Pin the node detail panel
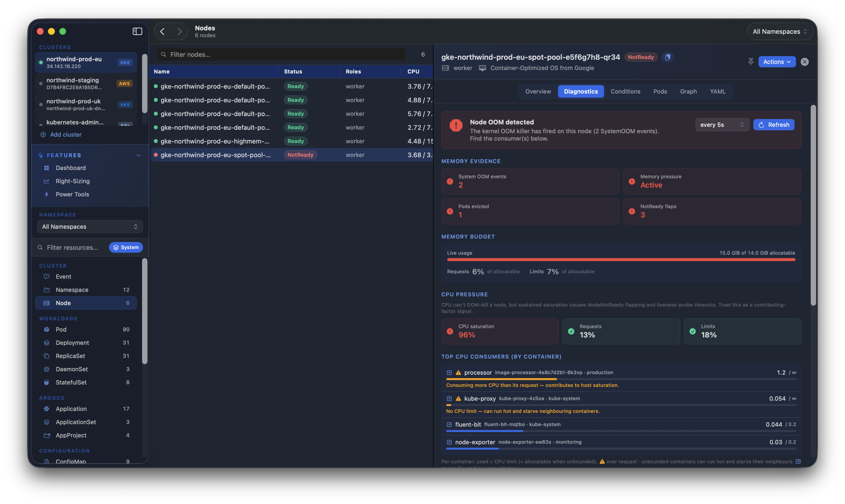 [x=751, y=61]
